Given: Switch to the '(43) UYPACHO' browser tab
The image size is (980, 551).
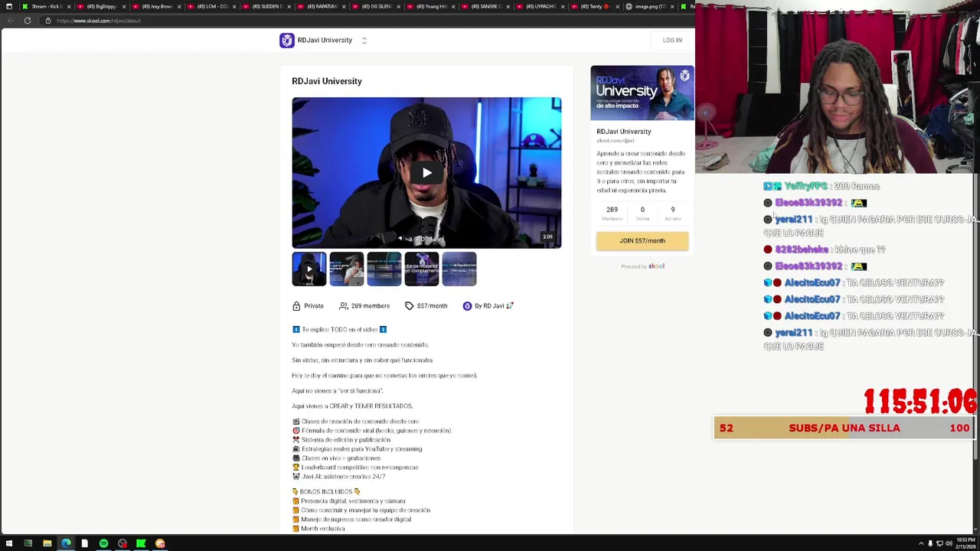Looking at the screenshot, I should tap(542, 6).
